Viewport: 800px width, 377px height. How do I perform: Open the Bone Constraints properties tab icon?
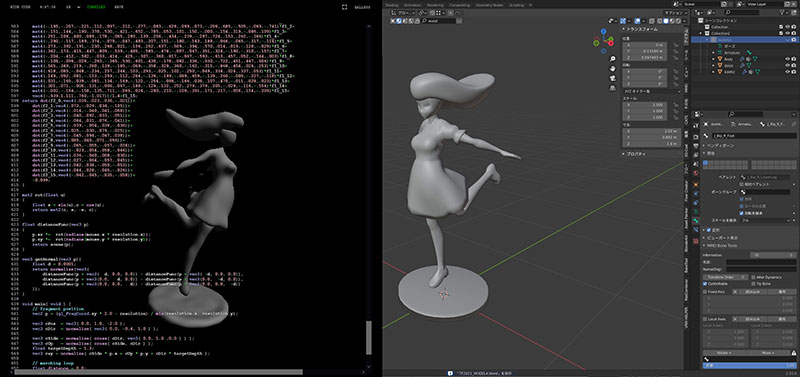tap(696, 229)
